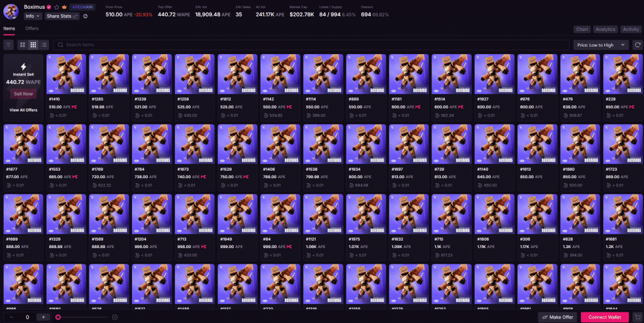Open the shopping cart icon
Viewport: 644px width, 323px height.
[x=637, y=317]
